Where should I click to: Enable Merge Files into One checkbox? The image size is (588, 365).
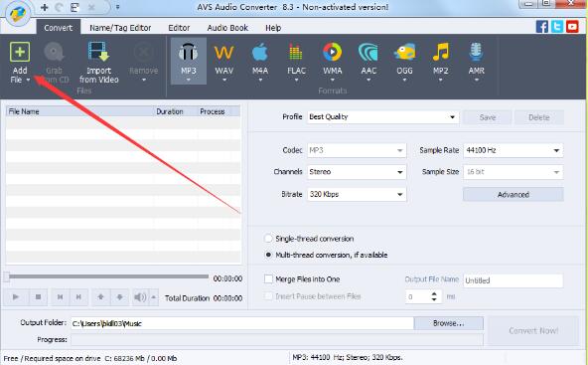click(x=268, y=279)
